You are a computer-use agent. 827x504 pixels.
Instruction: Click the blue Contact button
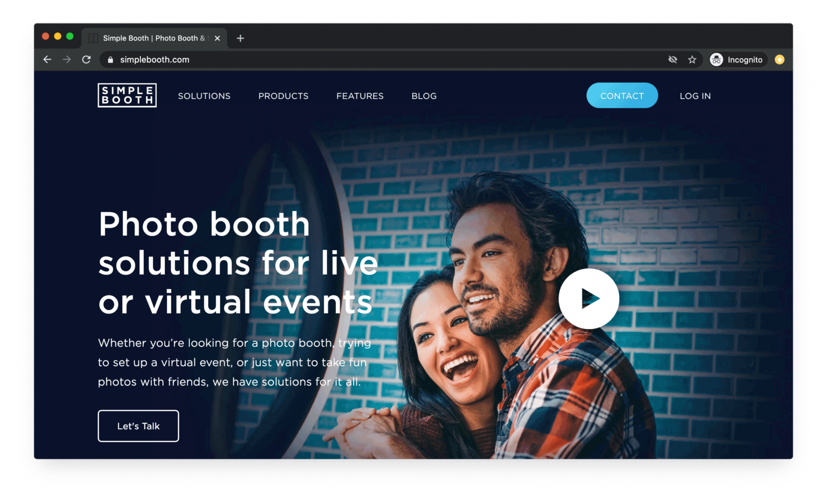click(x=622, y=95)
